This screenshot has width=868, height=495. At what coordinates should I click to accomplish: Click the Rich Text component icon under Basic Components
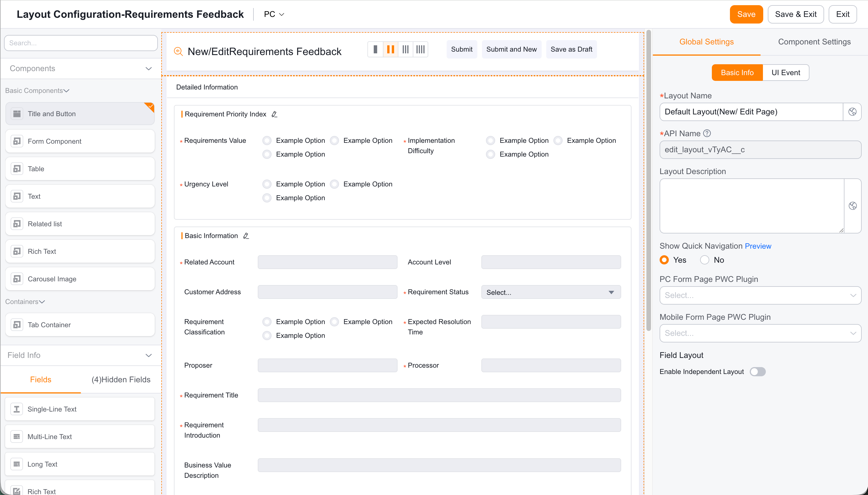pos(17,251)
